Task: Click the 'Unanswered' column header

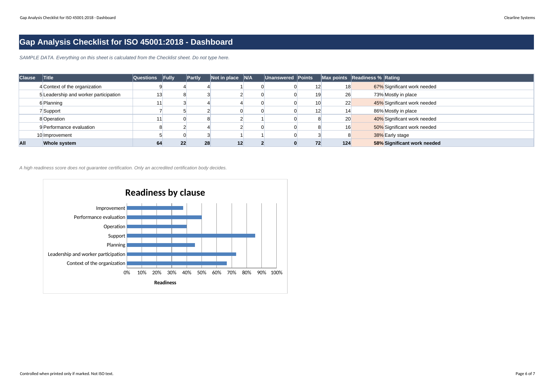Action: coord(281,78)
